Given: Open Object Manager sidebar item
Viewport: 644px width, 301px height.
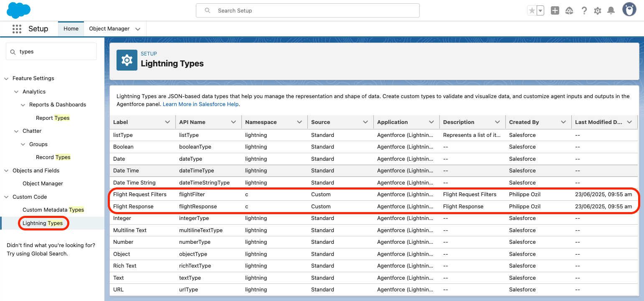Looking at the screenshot, I should pos(43,184).
